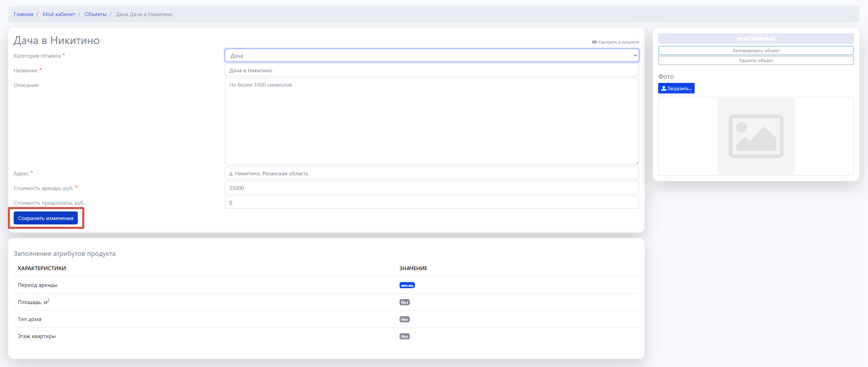Click into the 'Описание' text area
Viewport: 868px width, 367px height.
point(431,121)
